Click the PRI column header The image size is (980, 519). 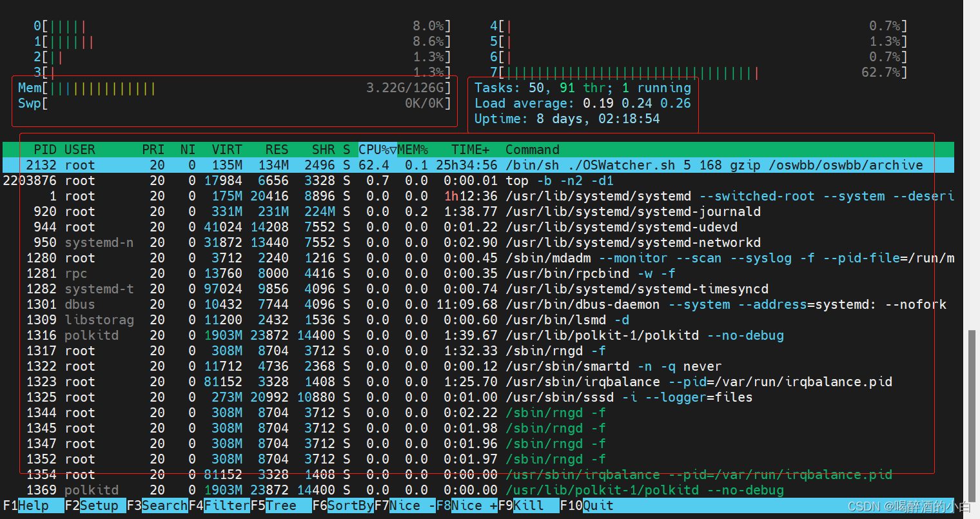pyautogui.click(x=153, y=150)
